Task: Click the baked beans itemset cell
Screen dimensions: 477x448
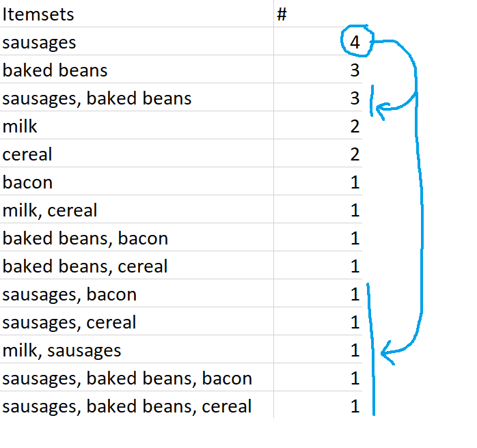Action: [x=137, y=69]
